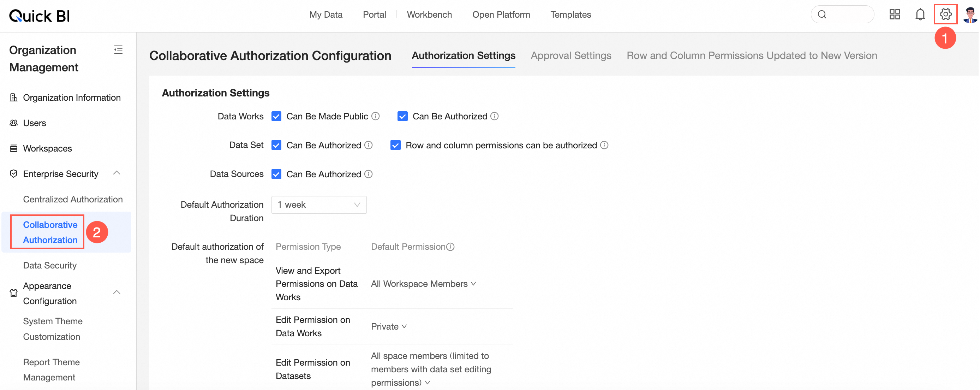
Task: Click info icon beside Row and column permissions
Action: (x=604, y=145)
